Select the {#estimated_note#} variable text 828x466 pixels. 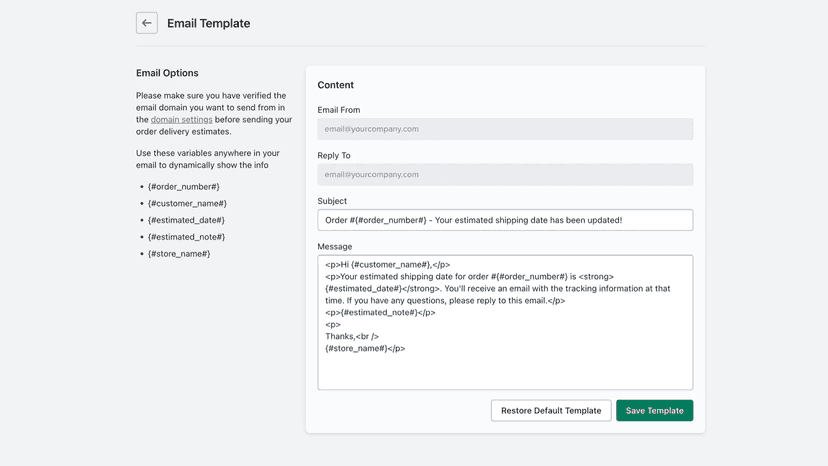coord(186,237)
